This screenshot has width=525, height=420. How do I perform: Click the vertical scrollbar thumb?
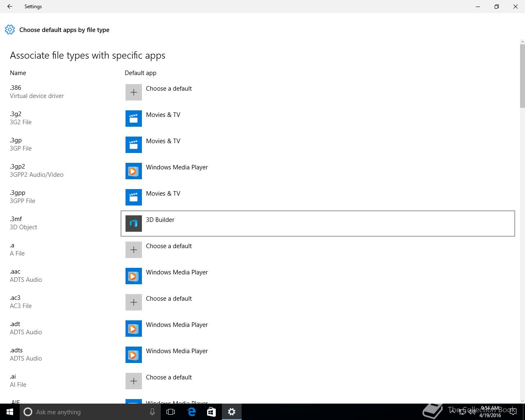click(x=522, y=76)
